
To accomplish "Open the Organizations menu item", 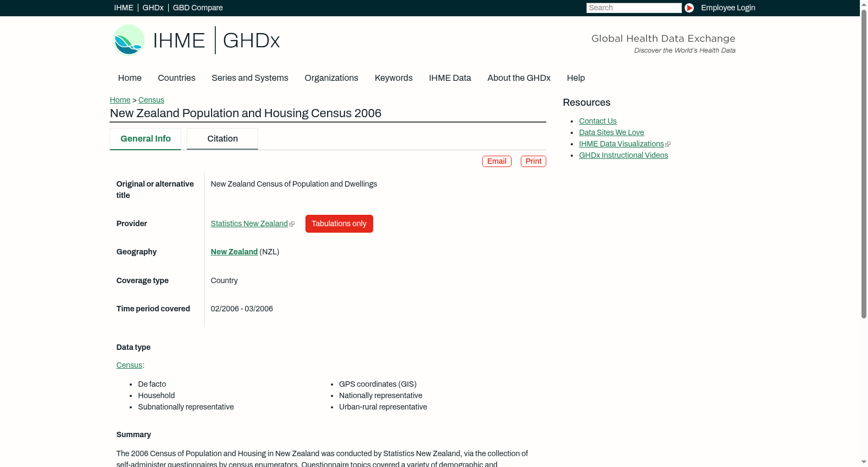I will pyautogui.click(x=331, y=78).
